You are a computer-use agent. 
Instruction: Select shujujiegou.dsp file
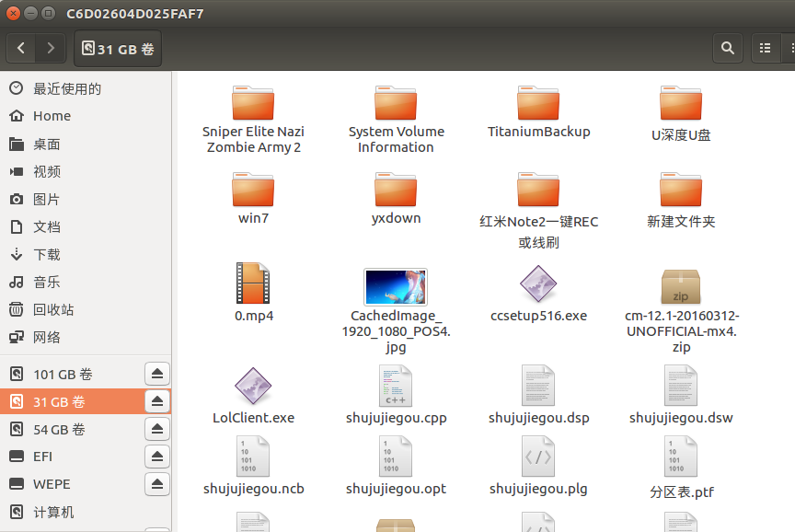coord(538,396)
